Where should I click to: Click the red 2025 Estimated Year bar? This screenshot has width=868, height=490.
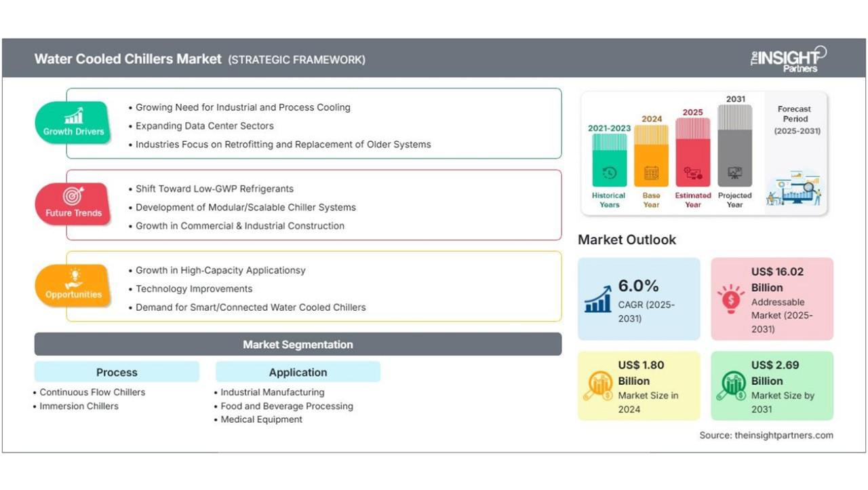[693, 153]
